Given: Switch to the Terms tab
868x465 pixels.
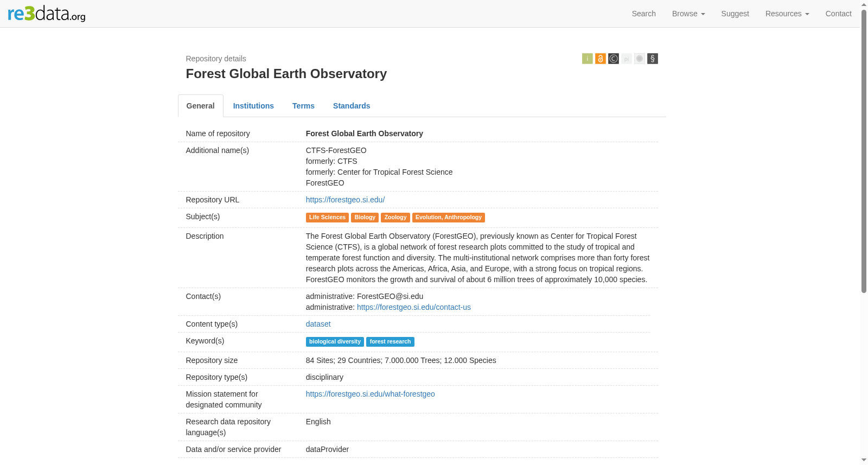Looking at the screenshot, I should pyautogui.click(x=303, y=106).
